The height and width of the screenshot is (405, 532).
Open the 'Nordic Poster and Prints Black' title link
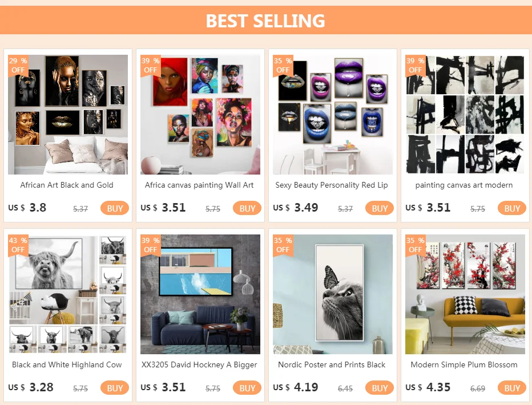pos(332,364)
